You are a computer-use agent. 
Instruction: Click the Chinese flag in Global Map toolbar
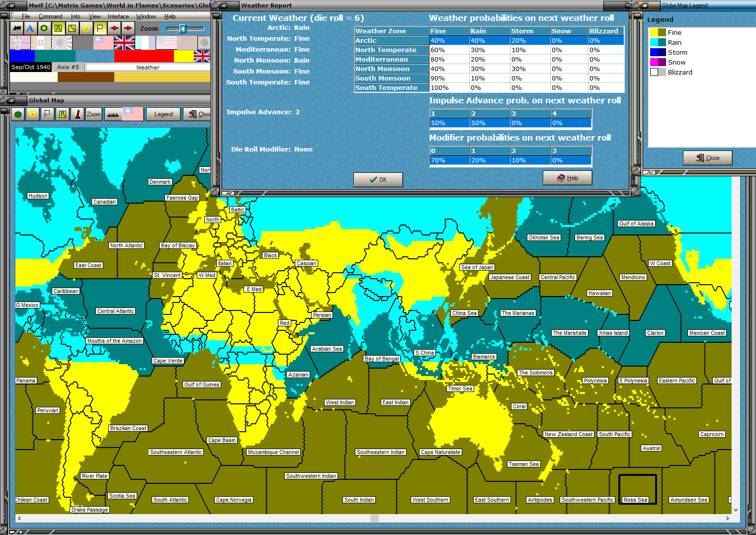(133, 114)
